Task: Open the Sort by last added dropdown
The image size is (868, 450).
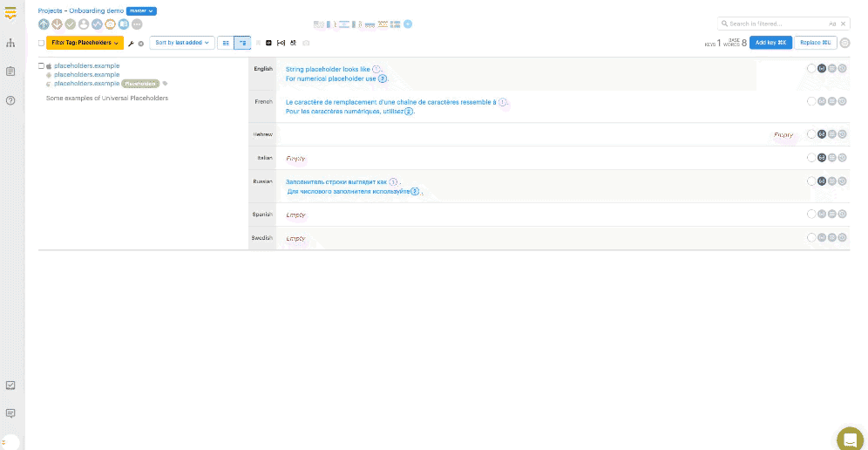Action: pos(182,43)
